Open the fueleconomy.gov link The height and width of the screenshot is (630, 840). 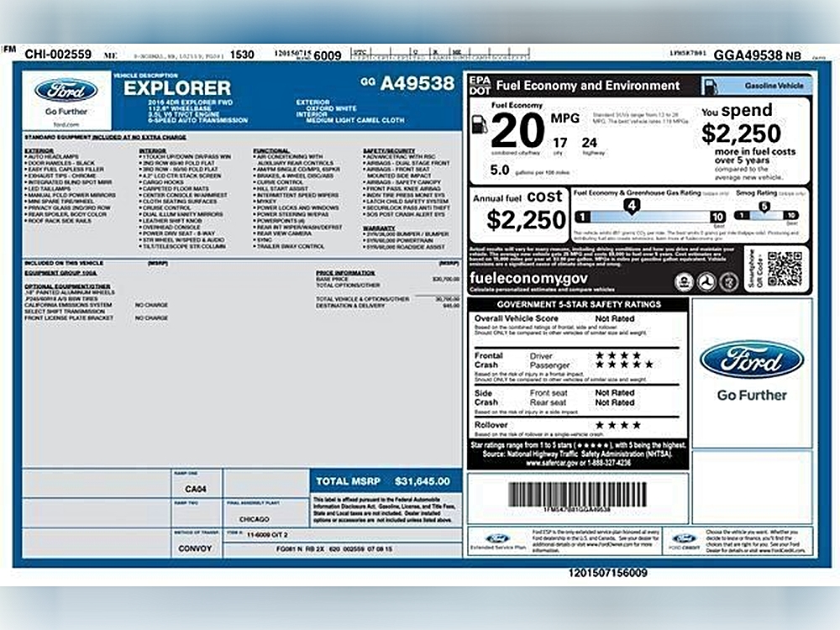[528, 278]
